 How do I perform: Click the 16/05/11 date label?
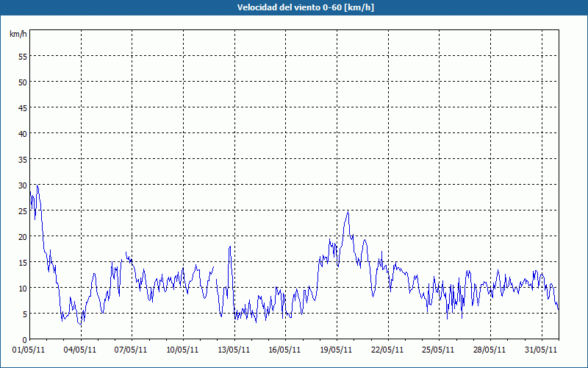click(285, 350)
